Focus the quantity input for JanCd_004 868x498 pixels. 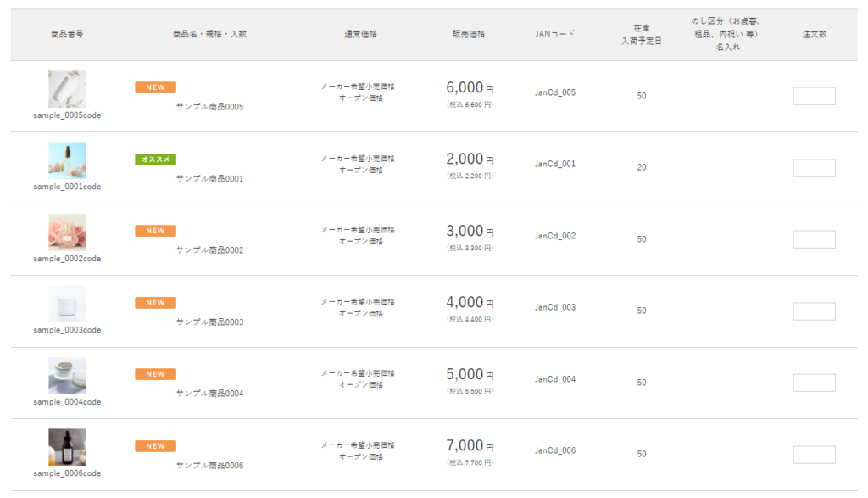[814, 383]
